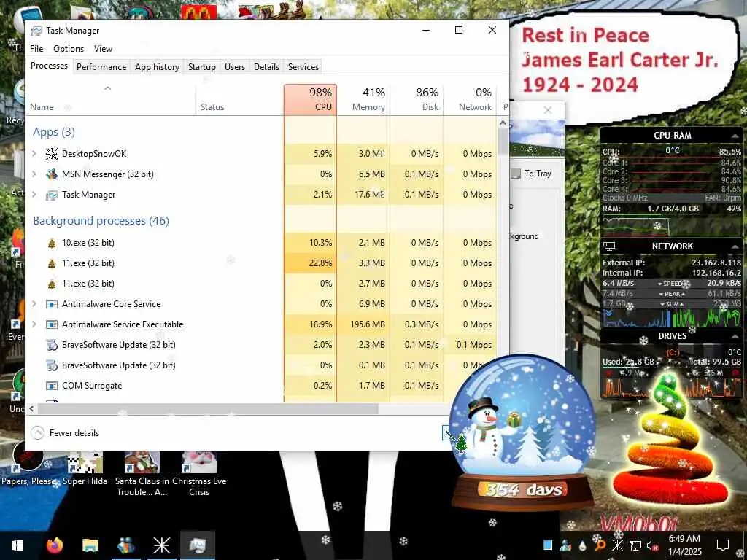Viewport: 747px width, 560px height.
Task: Click the Status column header
Action: coord(239,99)
